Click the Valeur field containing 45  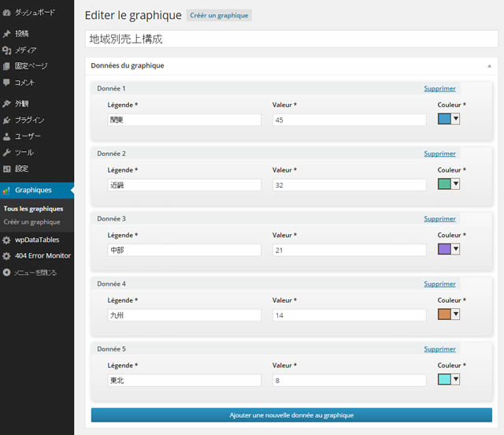(350, 120)
